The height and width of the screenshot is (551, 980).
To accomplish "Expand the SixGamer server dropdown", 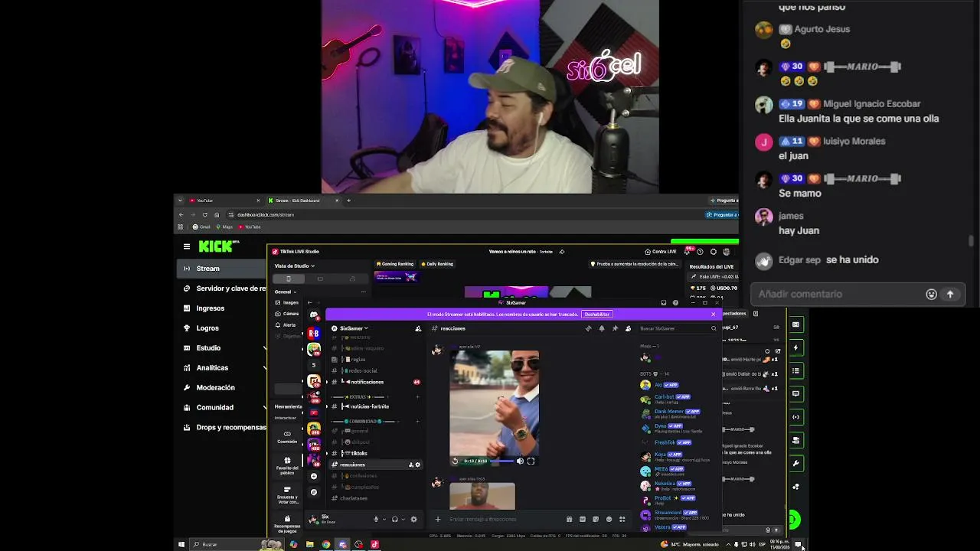I will (x=354, y=328).
